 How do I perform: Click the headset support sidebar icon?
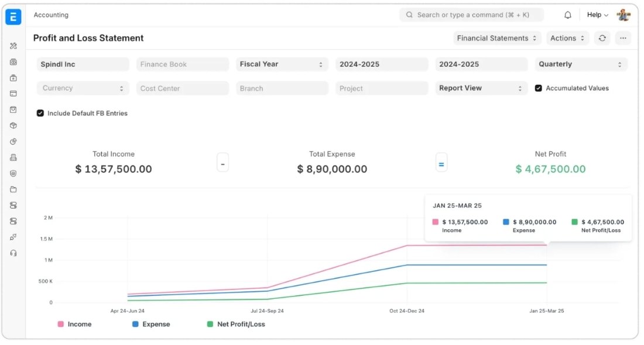pyautogui.click(x=13, y=253)
